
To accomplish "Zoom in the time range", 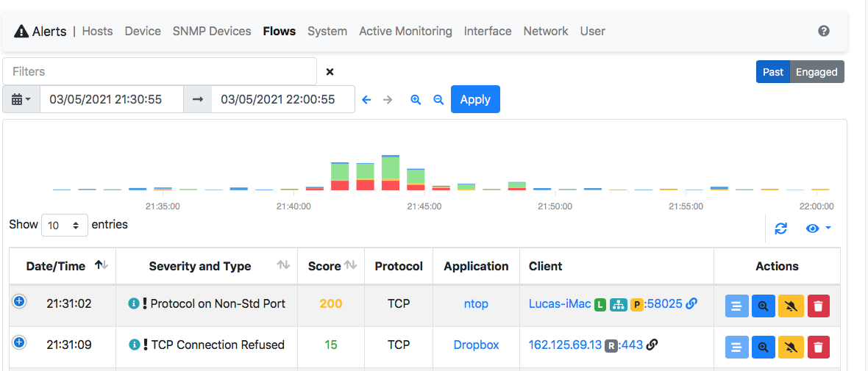I will [x=416, y=99].
